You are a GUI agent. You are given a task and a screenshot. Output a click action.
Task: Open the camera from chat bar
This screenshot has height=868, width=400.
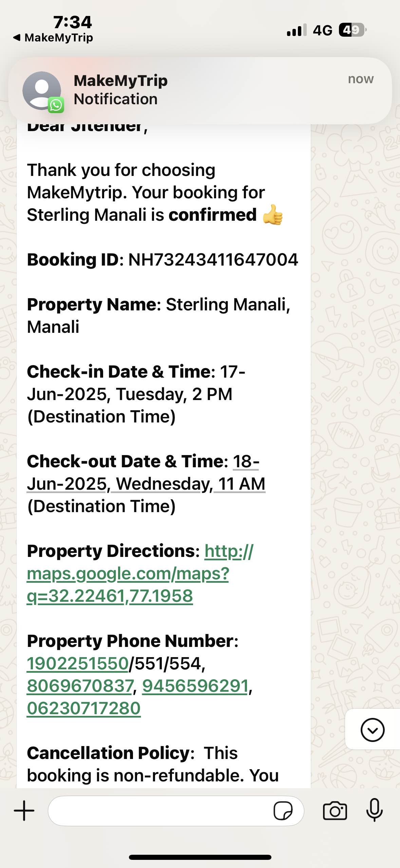(335, 811)
